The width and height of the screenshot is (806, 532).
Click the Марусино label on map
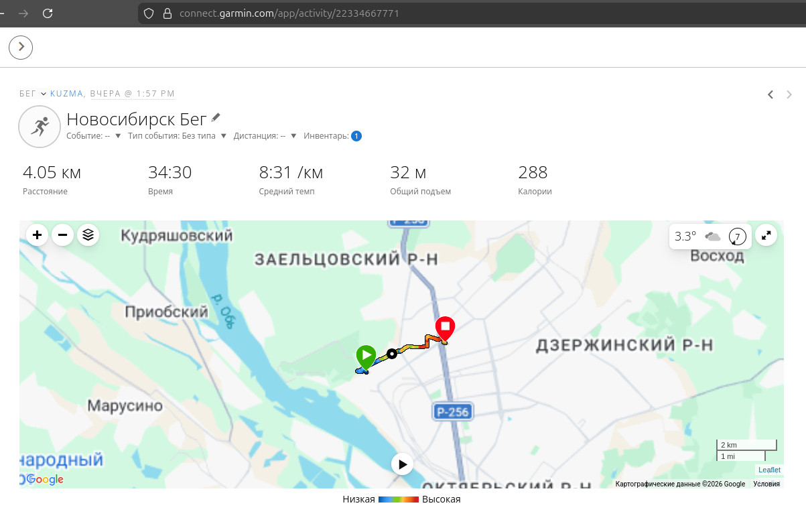click(x=125, y=406)
